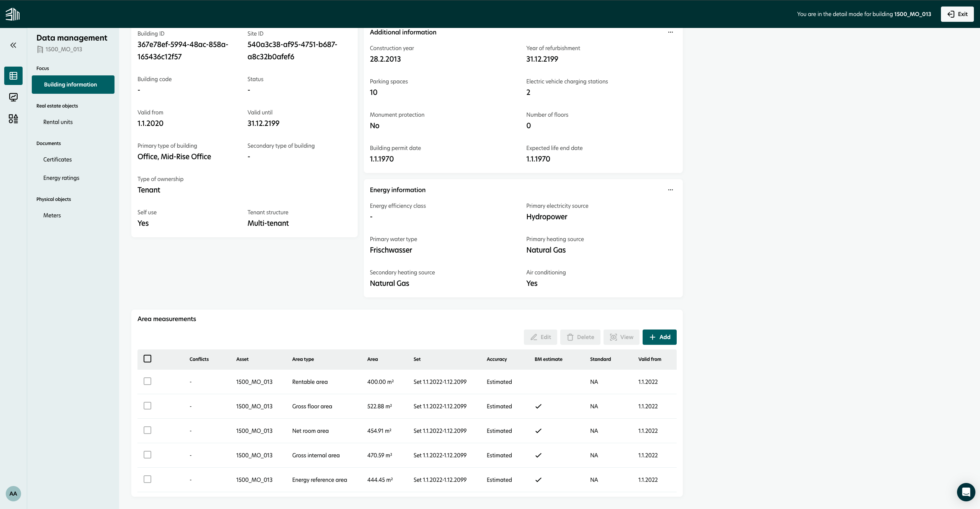Select Delete for area measurement entry
The height and width of the screenshot is (509, 980).
(x=579, y=337)
